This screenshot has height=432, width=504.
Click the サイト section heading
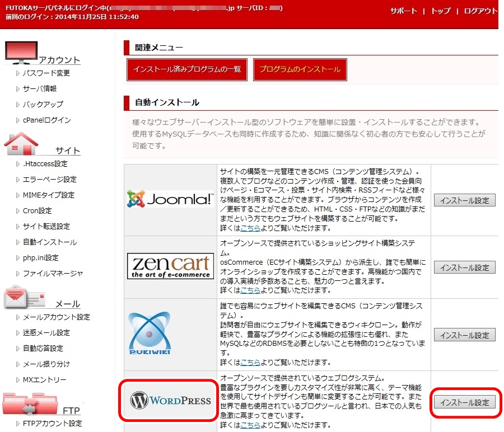tap(68, 151)
